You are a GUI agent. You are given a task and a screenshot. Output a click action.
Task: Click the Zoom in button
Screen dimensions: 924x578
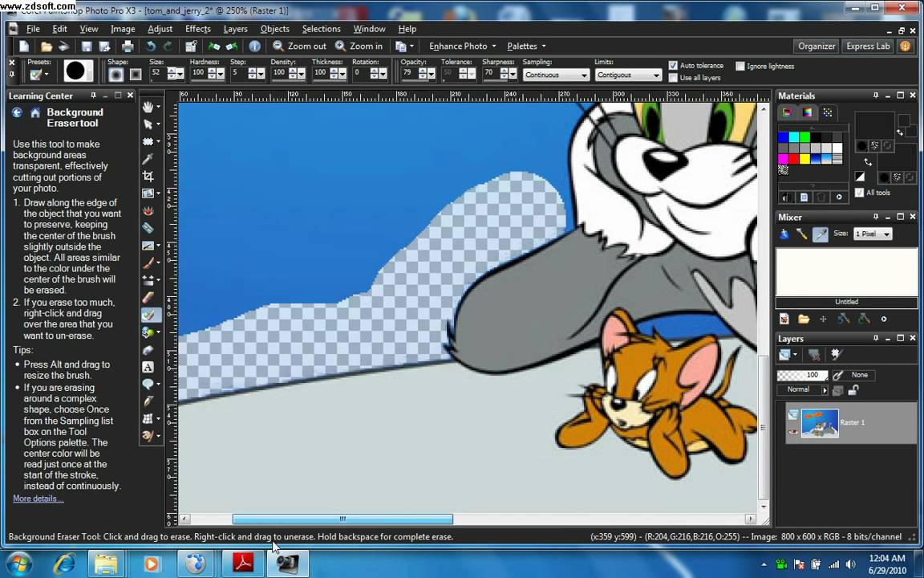(359, 46)
